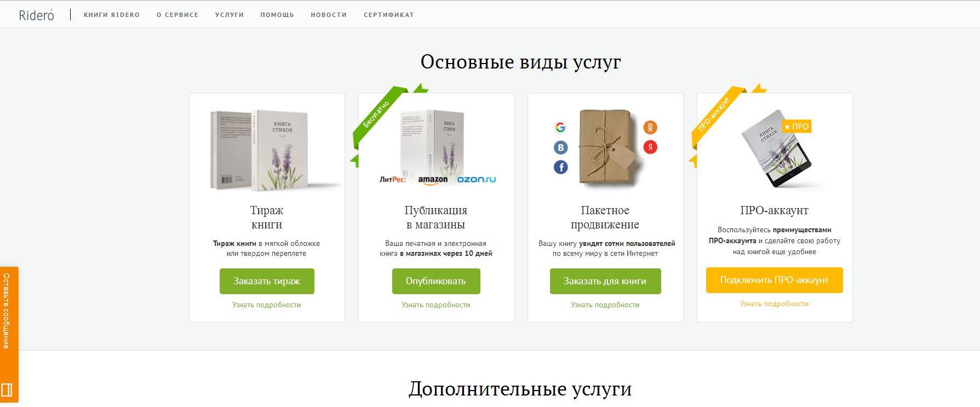The image size is (980, 407).
Task: Click the Подключить ПРО-аккаунт button
Action: 774,280
